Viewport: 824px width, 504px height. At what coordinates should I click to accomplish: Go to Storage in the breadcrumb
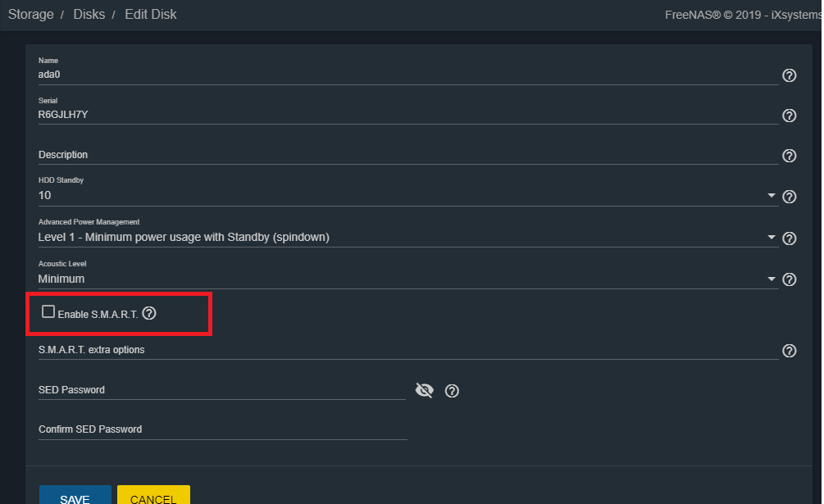pos(31,14)
